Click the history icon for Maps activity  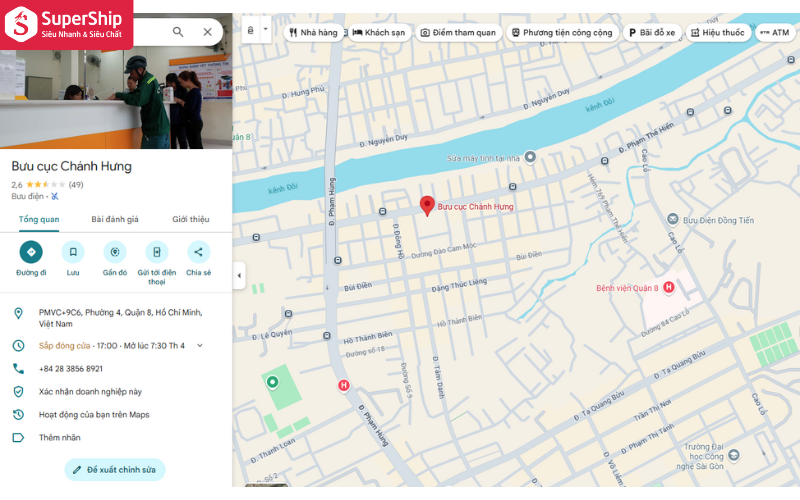click(x=18, y=414)
